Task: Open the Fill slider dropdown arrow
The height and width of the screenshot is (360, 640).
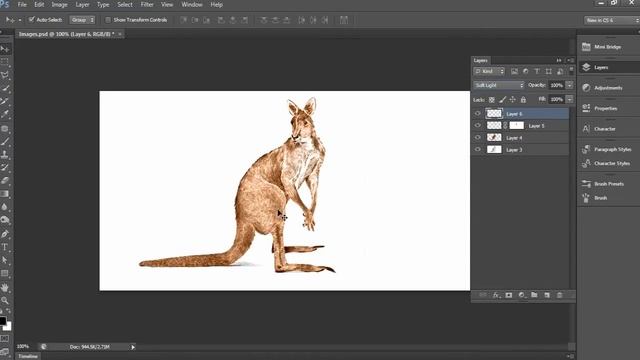Action: click(x=569, y=99)
